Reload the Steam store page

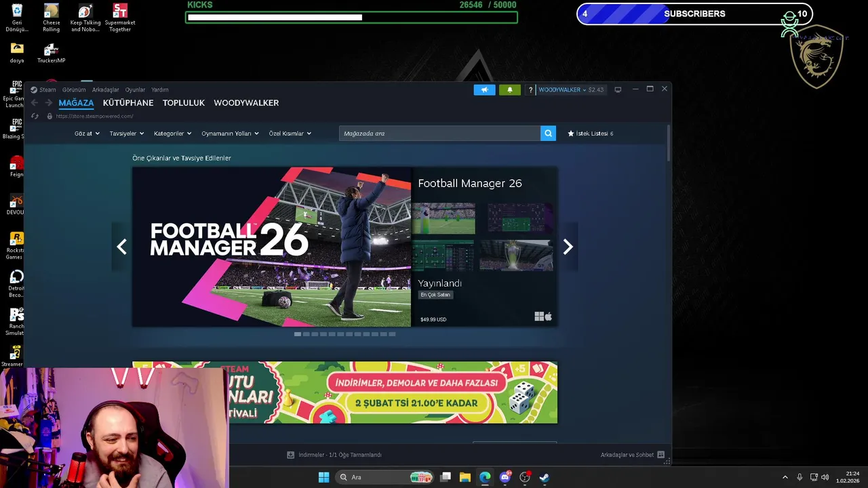click(35, 116)
